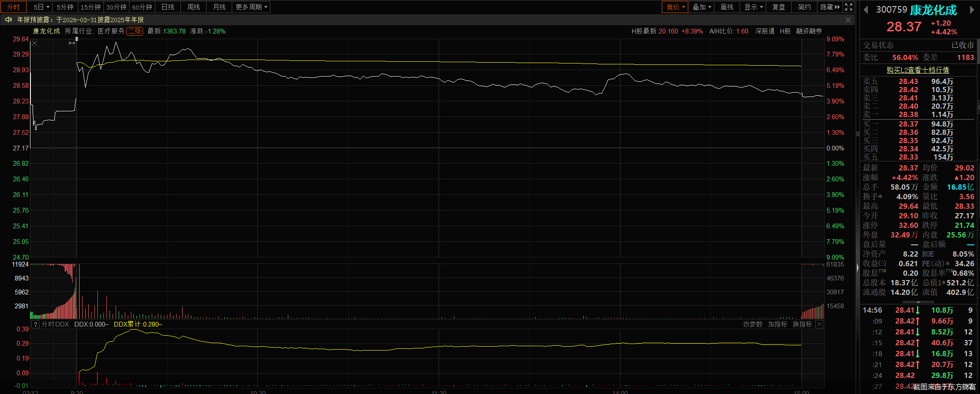Viewport: 980px width, 394px height.
Task: Click the 已收市 trading status
Action: click(x=963, y=45)
